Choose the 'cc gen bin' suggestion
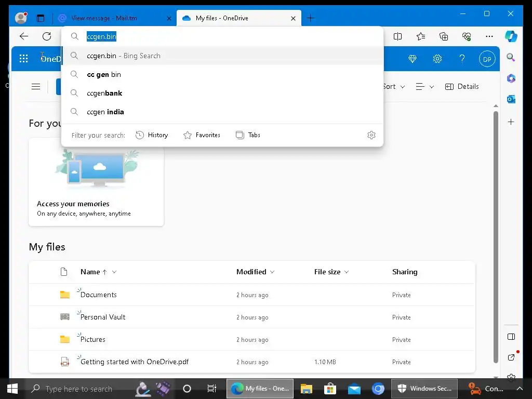Viewport: 532px width, 399px height. pyautogui.click(x=222, y=74)
